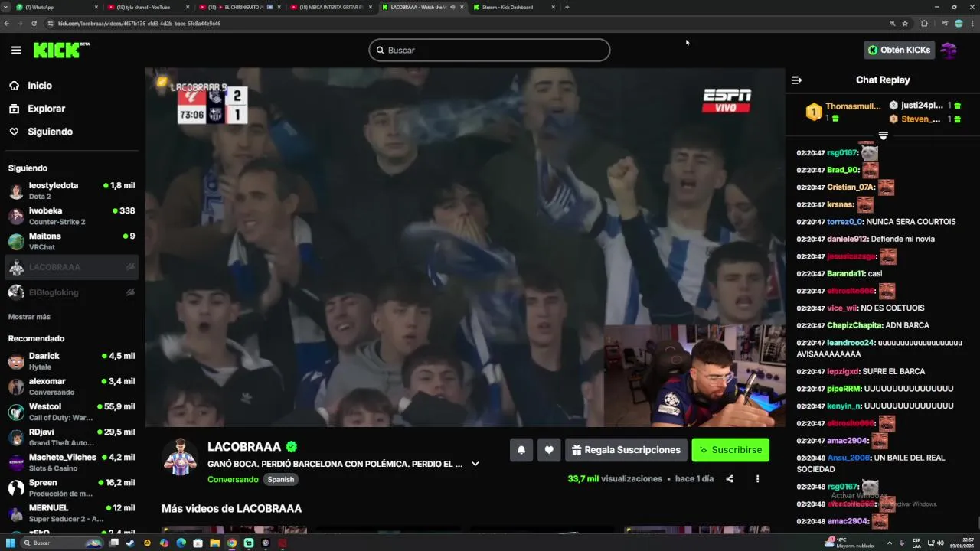
Task: Open Microsoft Edge from the taskbar
Action: [x=181, y=543]
